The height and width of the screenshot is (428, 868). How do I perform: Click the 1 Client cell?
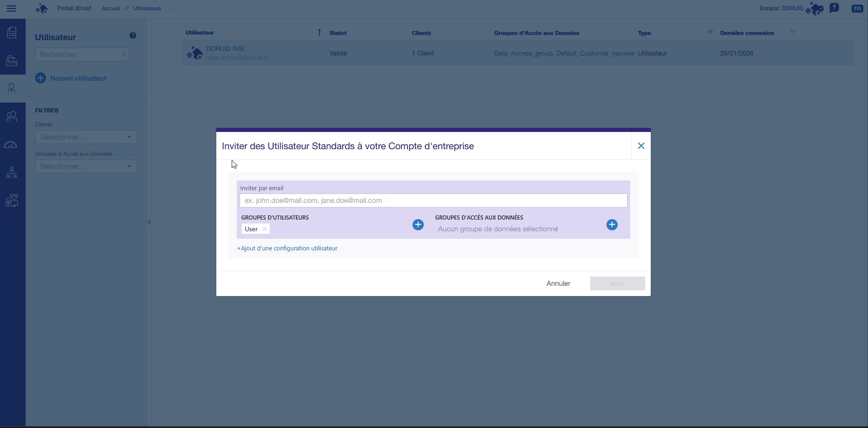coord(423,53)
